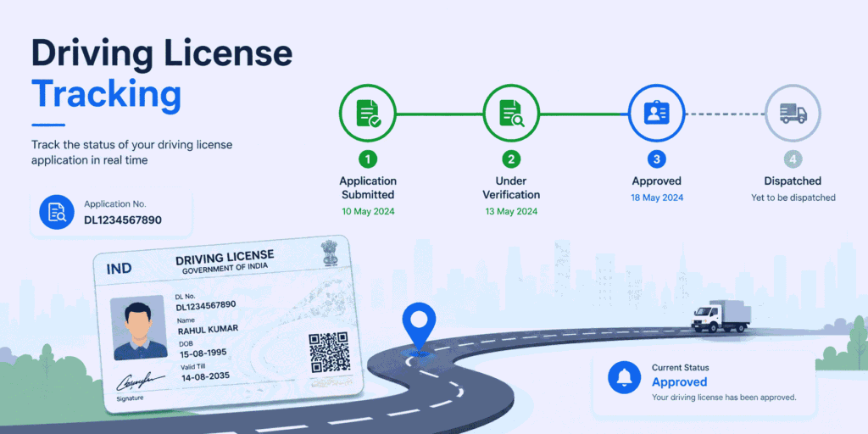Click the license holder photo
This screenshot has width=868, height=434.
(x=140, y=328)
